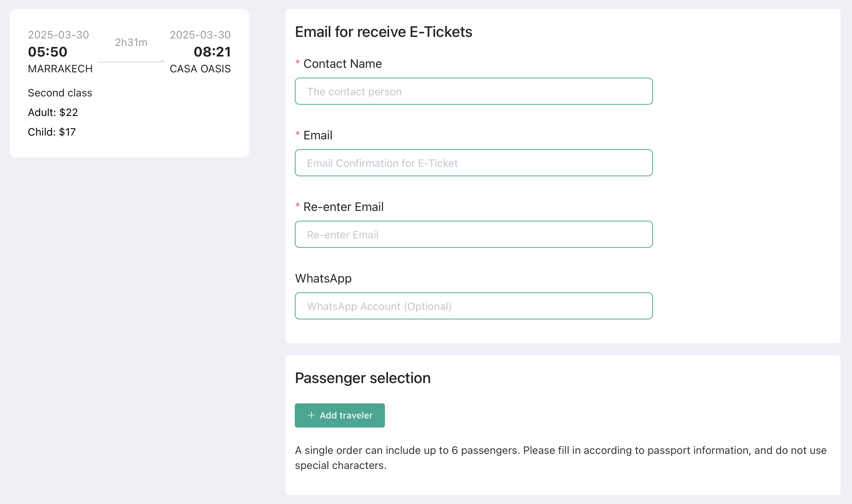This screenshot has width=852, height=504.
Task: Click the 08:21 arrival time
Action: pyautogui.click(x=212, y=52)
